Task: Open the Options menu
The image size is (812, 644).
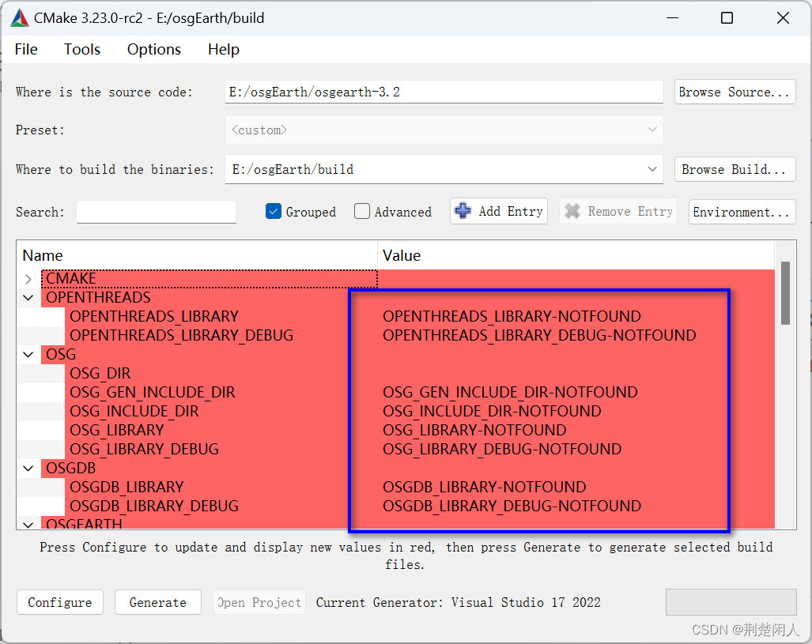Action: (154, 49)
